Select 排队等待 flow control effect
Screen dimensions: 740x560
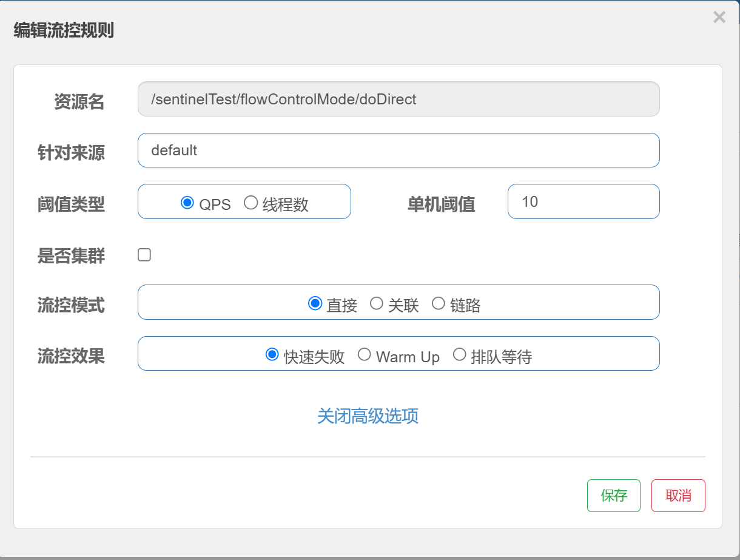coord(460,354)
